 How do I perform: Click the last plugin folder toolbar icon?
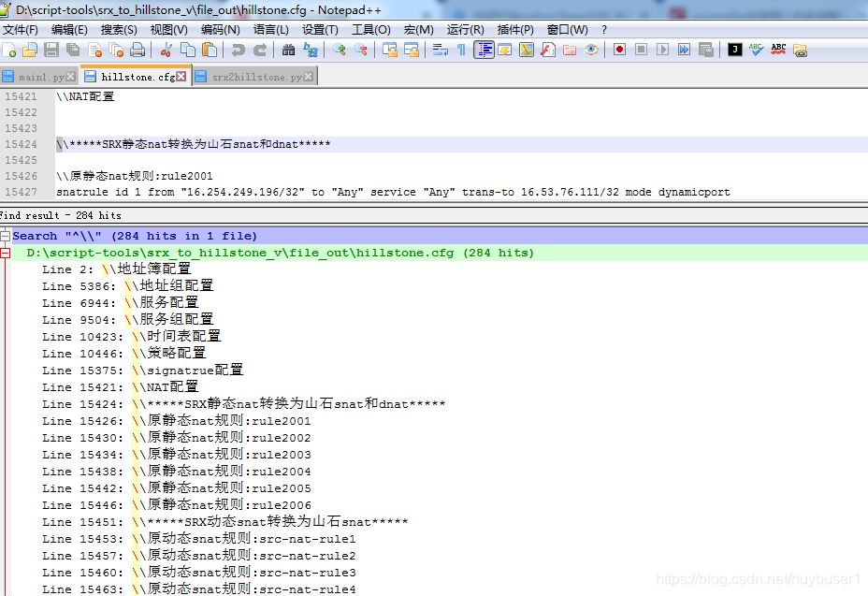(x=800, y=51)
